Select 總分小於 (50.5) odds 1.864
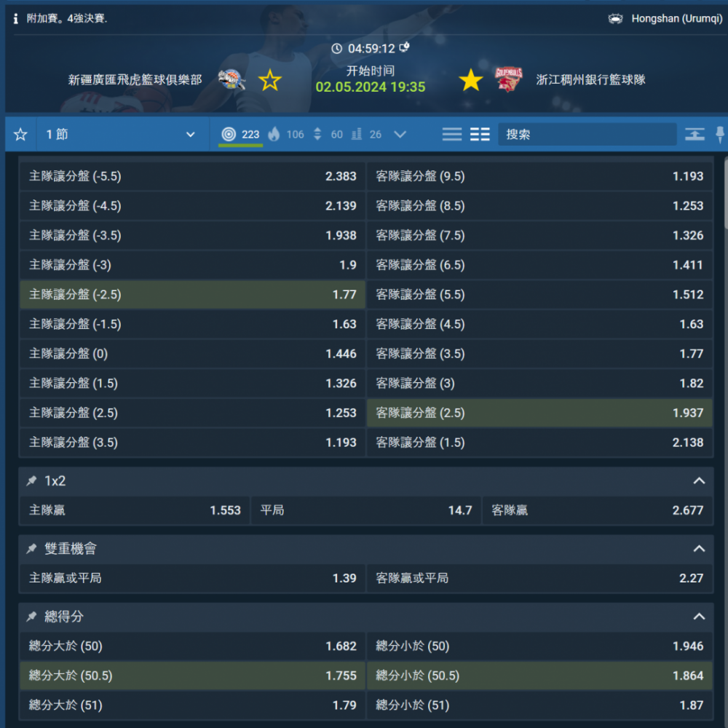The width and height of the screenshot is (728, 728). (539, 676)
